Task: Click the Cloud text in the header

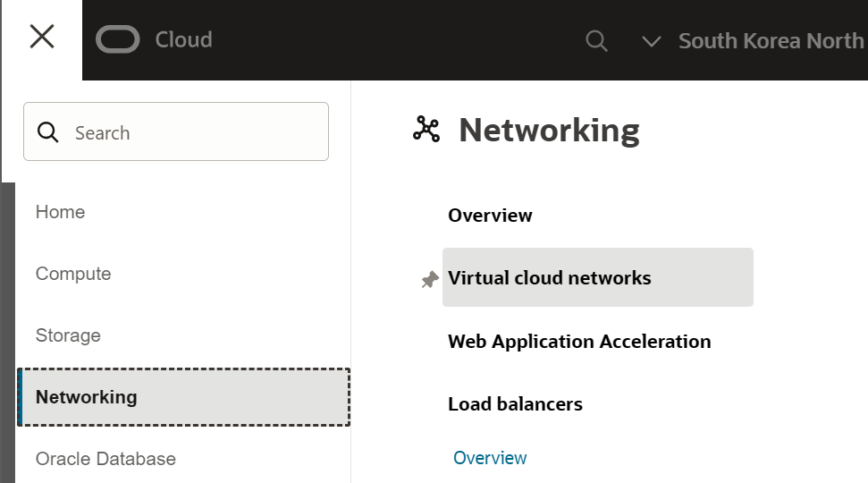Action: pyautogui.click(x=184, y=39)
